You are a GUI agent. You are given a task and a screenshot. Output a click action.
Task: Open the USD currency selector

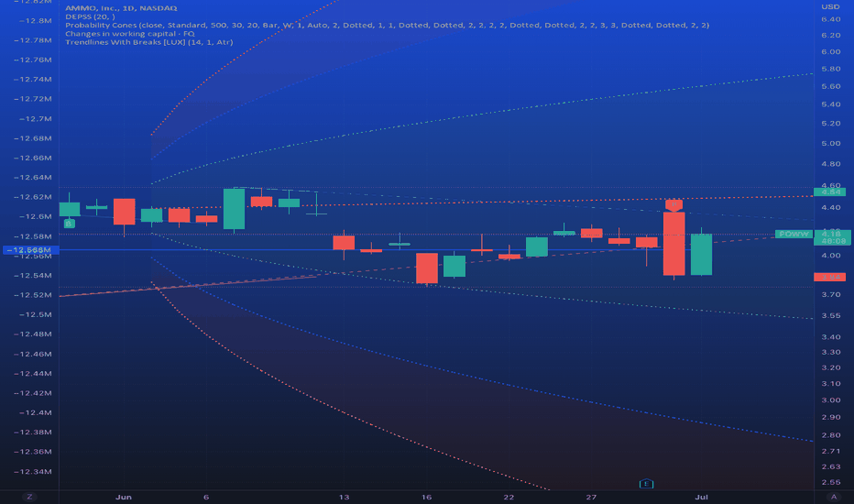coord(830,6)
